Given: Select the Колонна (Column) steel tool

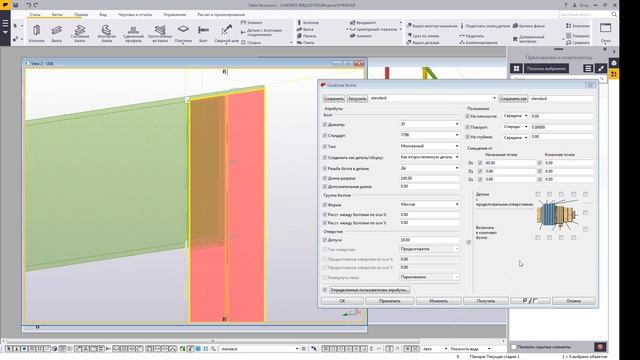Looking at the screenshot, I should coord(36,33).
